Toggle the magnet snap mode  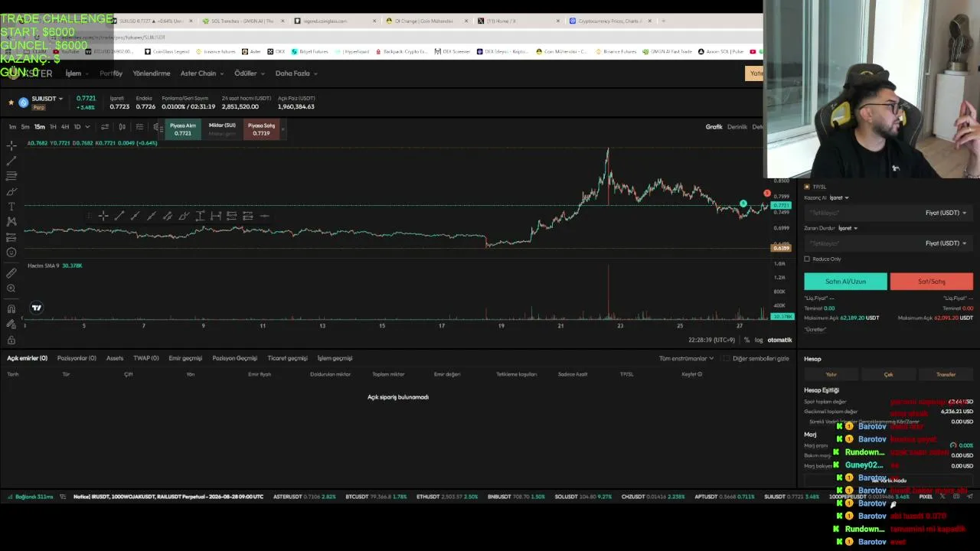coord(11,309)
